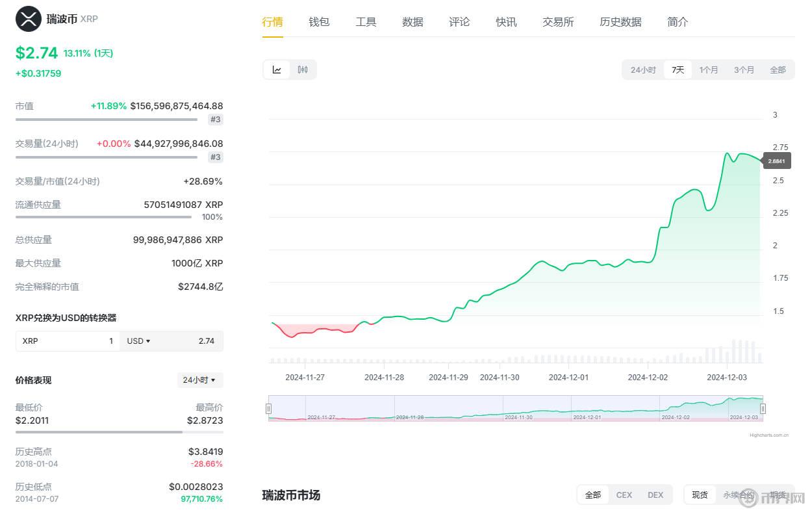The image size is (812, 516).
Task: Open the 钱包 section
Action: [x=319, y=21]
